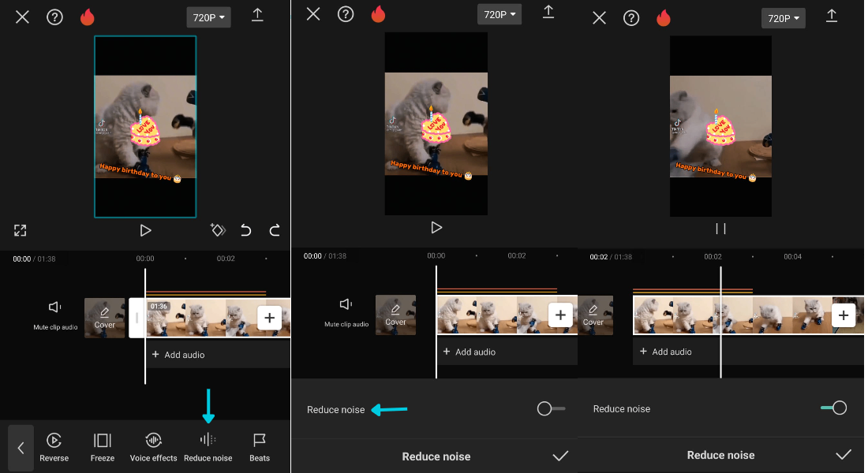868x473 pixels.
Task: Redo the last edit
Action: [x=275, y=230]
